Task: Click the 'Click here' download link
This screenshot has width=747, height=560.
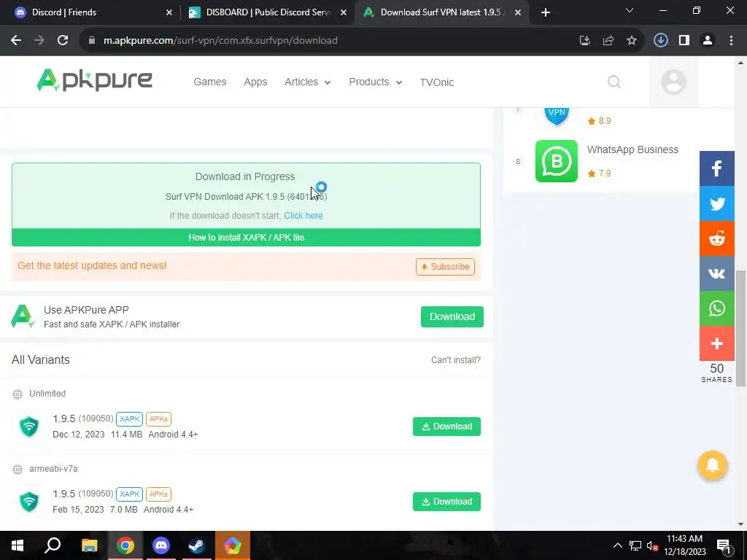Action: 303,216
